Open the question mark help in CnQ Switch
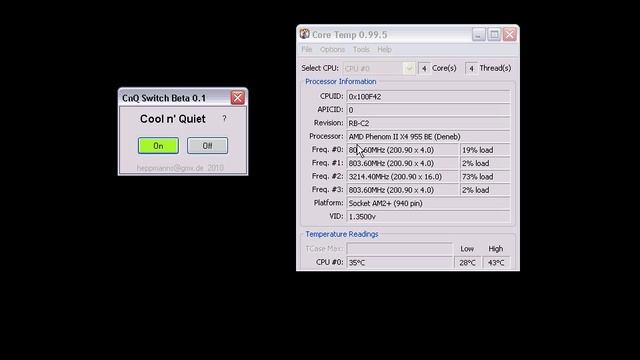Image resolution: width=640 pixels, height=360 pixels. point(224,118)
